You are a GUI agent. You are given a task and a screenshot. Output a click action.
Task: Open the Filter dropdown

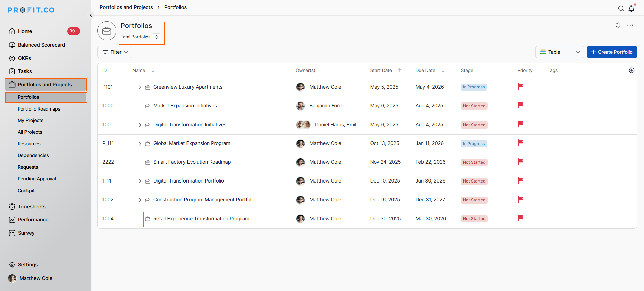pos(115,52)
